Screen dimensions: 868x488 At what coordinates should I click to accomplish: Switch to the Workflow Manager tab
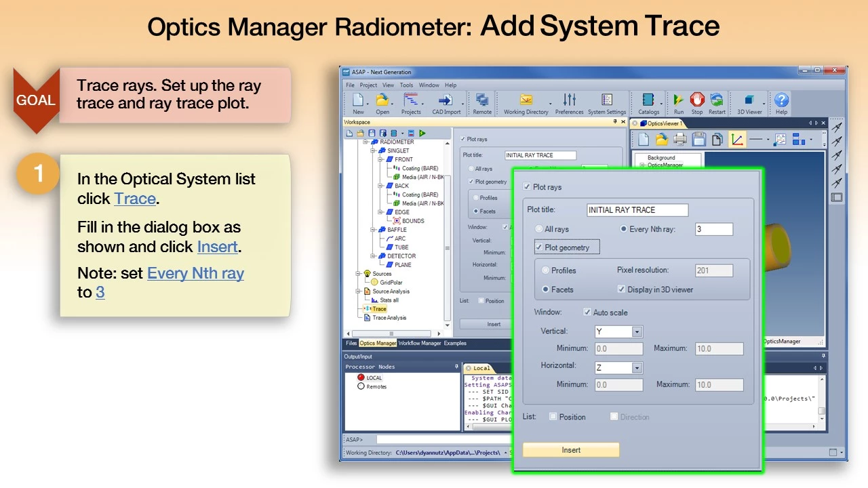tap(419, 343)
